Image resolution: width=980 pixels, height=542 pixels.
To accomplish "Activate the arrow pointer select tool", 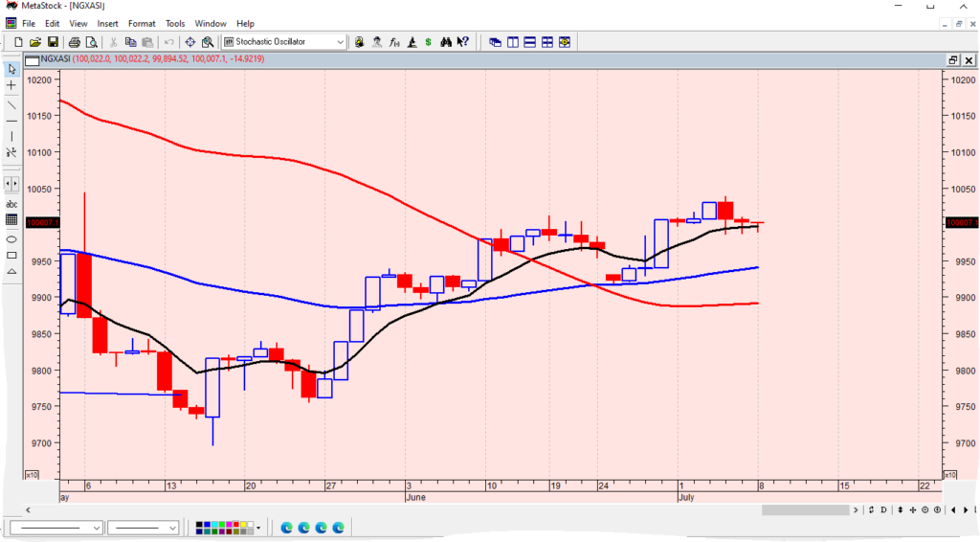I will (x=11, y=69).
